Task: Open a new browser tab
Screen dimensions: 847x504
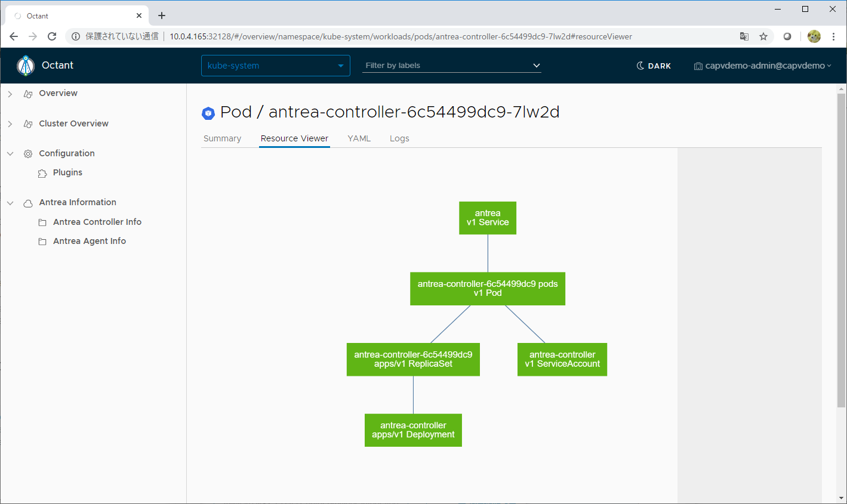Action: tap(162, 16)
